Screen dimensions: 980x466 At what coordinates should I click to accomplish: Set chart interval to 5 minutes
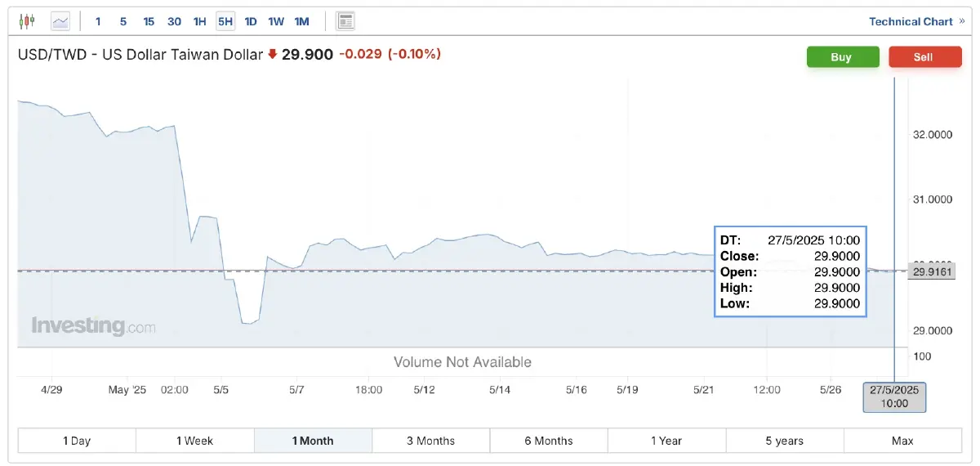coord(123,21)
